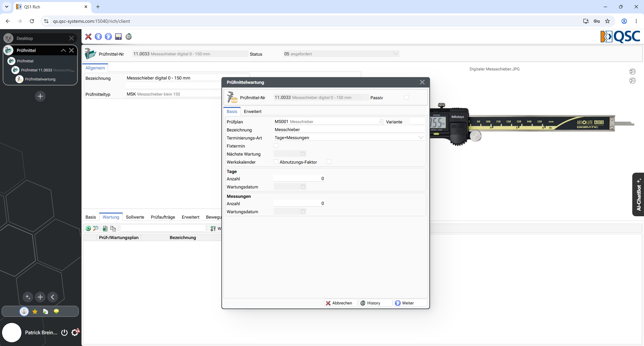
Task: Select the Basis tab in the dialog
Action: [232, 111]
